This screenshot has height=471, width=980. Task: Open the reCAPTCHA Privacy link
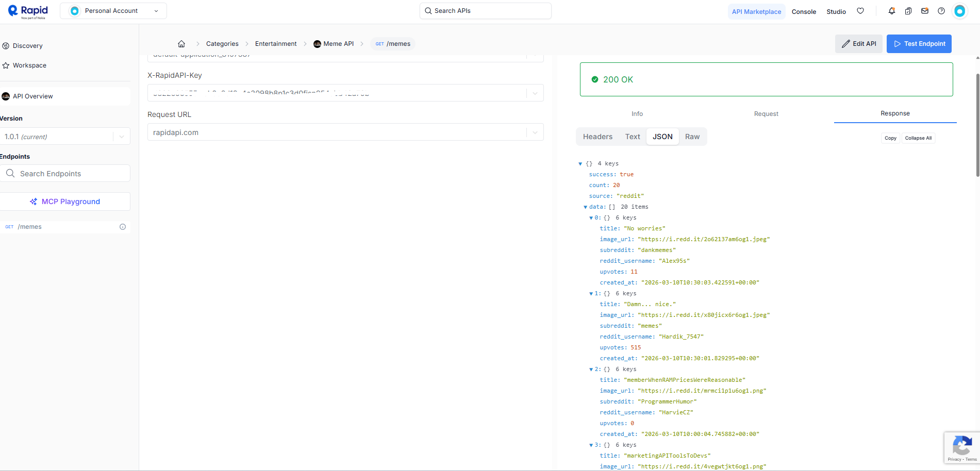[x=954, y=459]
